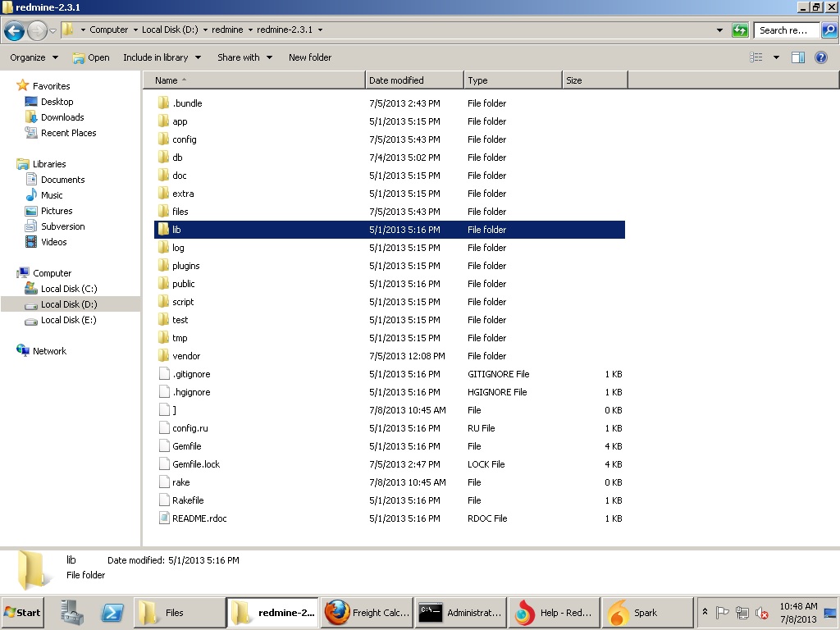Click the muted volume tray icon

click(760, 612)
